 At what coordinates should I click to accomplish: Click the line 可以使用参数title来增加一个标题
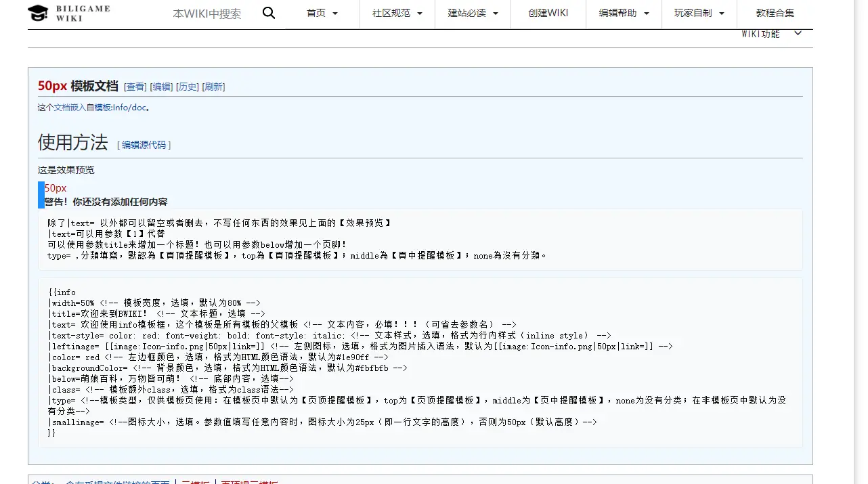197,244
